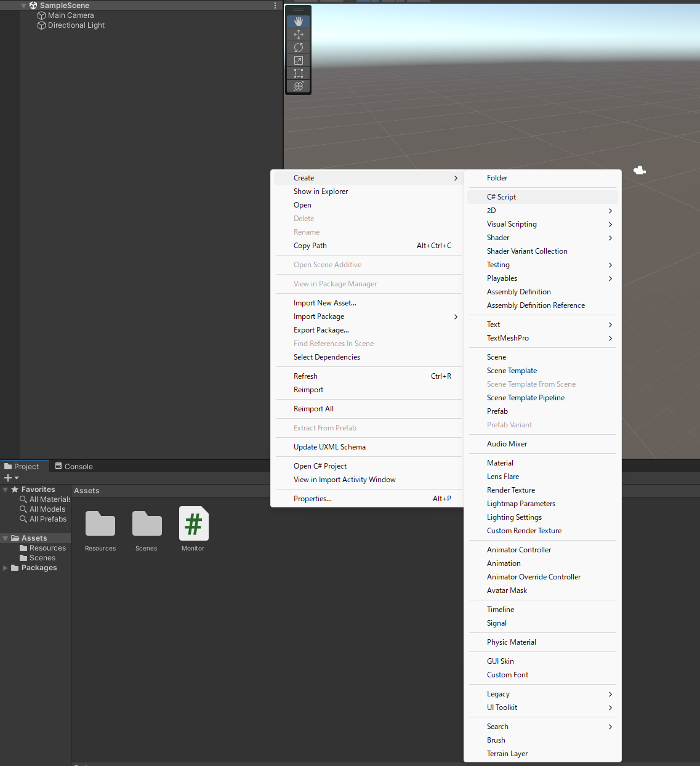
Task: Switch to the Project tab
Action: (22, 467)
